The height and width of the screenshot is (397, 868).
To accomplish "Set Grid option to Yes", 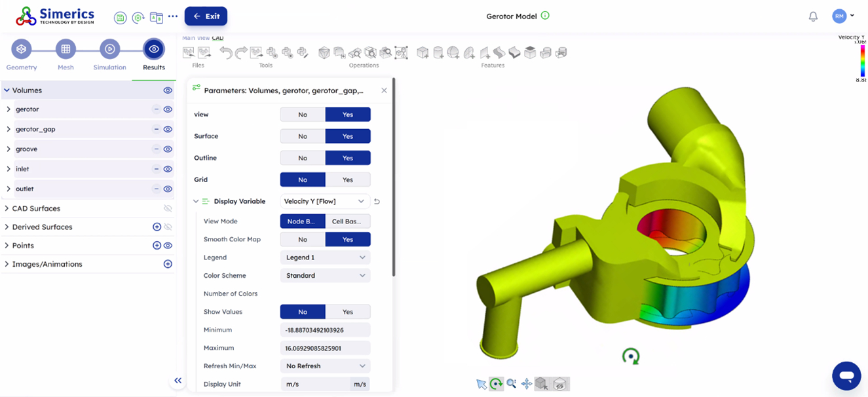I will (x=347, y=180).
